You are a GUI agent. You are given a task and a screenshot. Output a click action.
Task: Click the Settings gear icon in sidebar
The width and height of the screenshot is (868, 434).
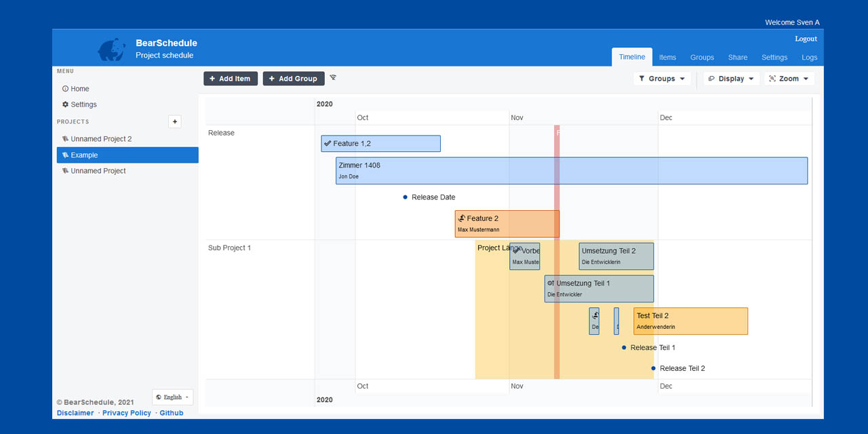(65, 104)
